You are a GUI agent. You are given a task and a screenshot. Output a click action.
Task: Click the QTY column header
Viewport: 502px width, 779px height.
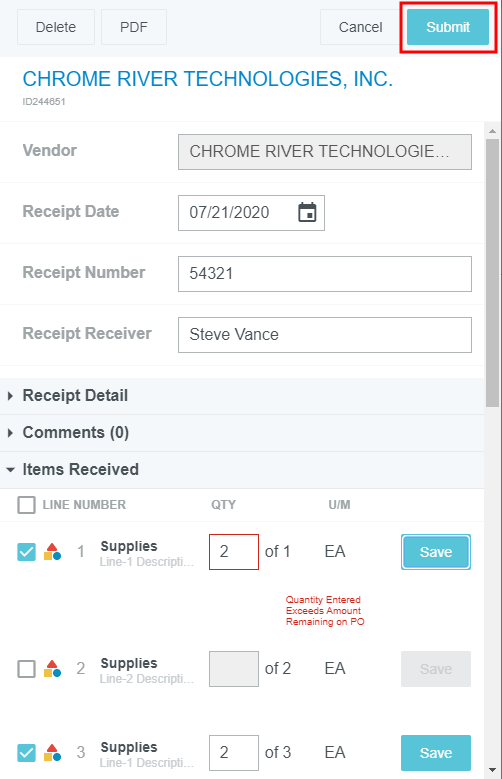pyautogui.click(x=223, y=505)
